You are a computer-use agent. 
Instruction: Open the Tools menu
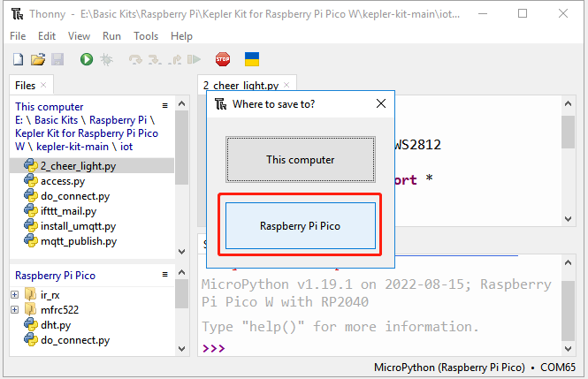pos(146,36)
